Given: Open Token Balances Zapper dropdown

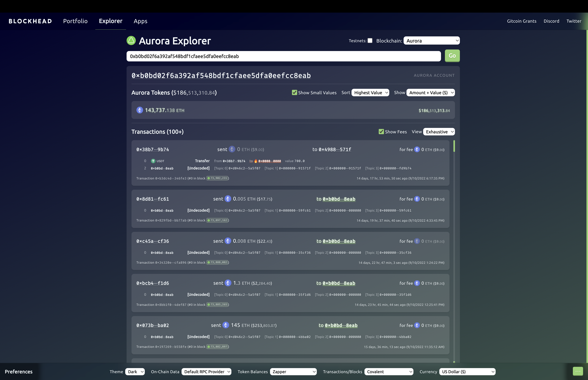Looking at the screenshot, I should (x=293, y=372).
